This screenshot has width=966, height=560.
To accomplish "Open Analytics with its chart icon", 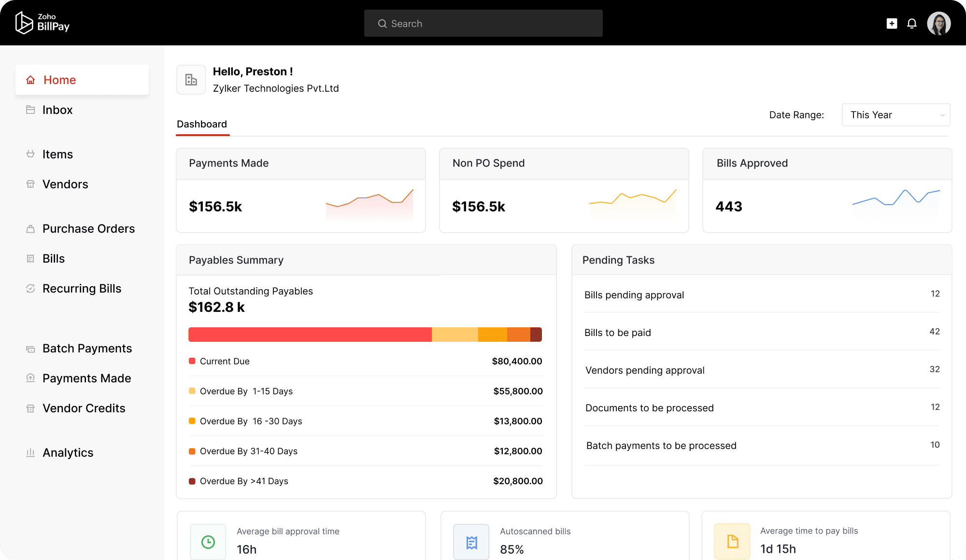I will pyautogui.click(x=30, y=452).
